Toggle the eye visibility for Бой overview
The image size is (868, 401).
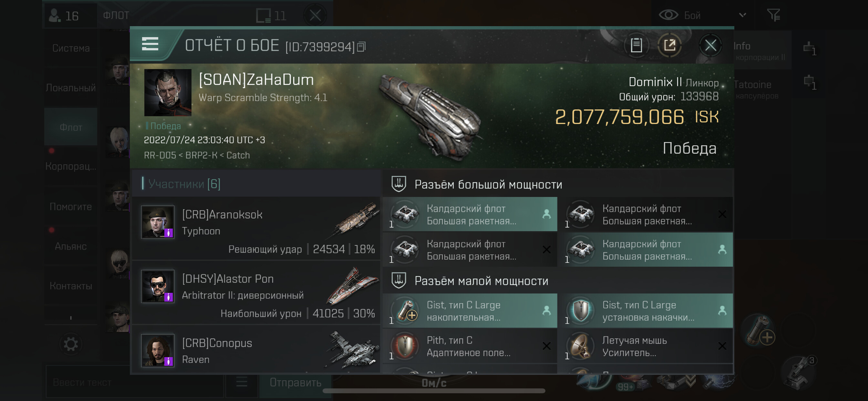pos(668,15)
